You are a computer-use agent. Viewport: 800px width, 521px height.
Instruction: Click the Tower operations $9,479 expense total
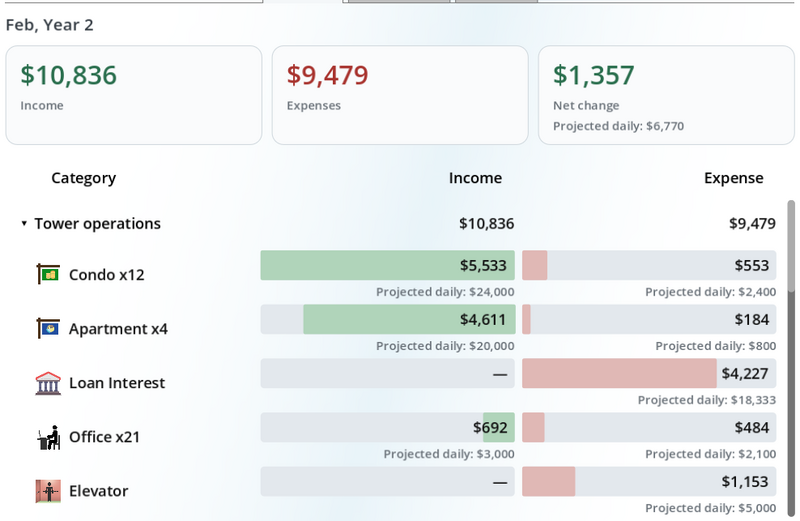click(752, 224)
